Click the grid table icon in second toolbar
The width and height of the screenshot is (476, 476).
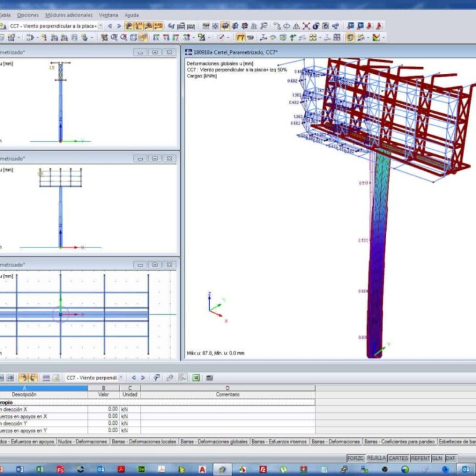(x=337, y=37)
